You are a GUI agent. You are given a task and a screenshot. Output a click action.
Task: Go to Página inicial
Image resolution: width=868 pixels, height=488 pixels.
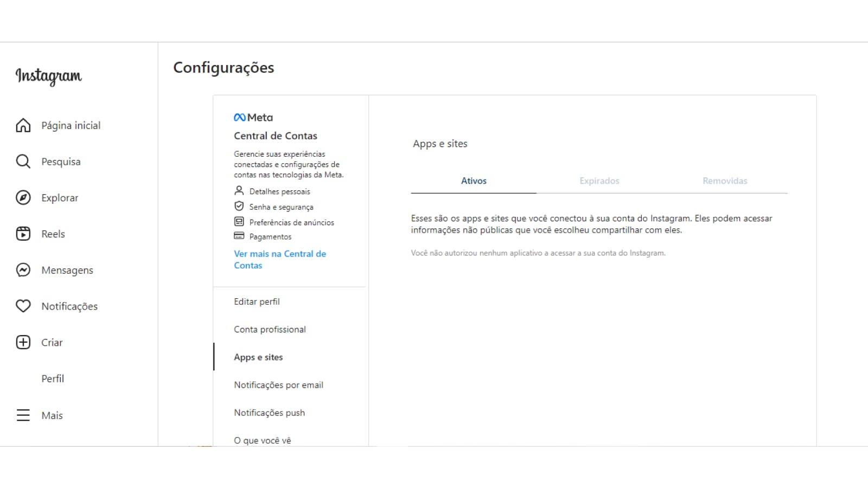click(71, 125)
